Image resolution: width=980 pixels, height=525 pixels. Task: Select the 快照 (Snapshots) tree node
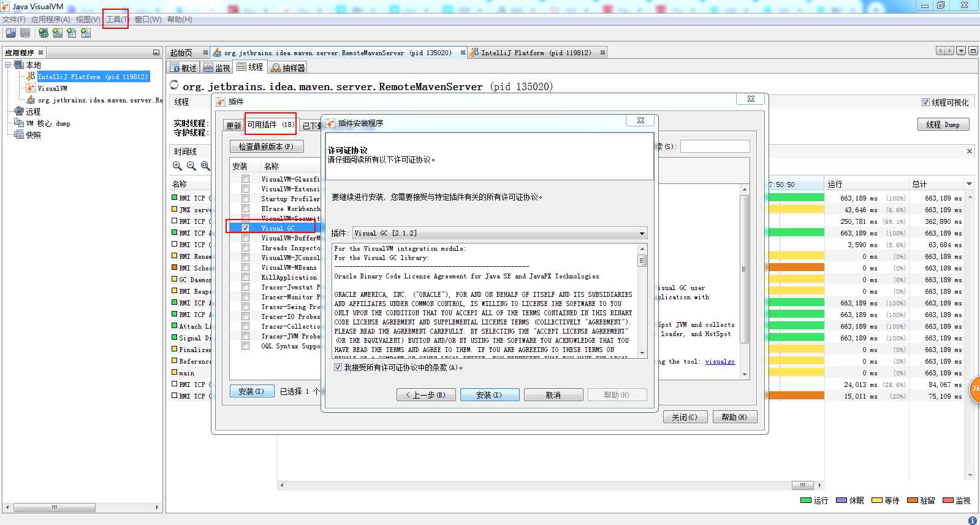tap(33, 135)
